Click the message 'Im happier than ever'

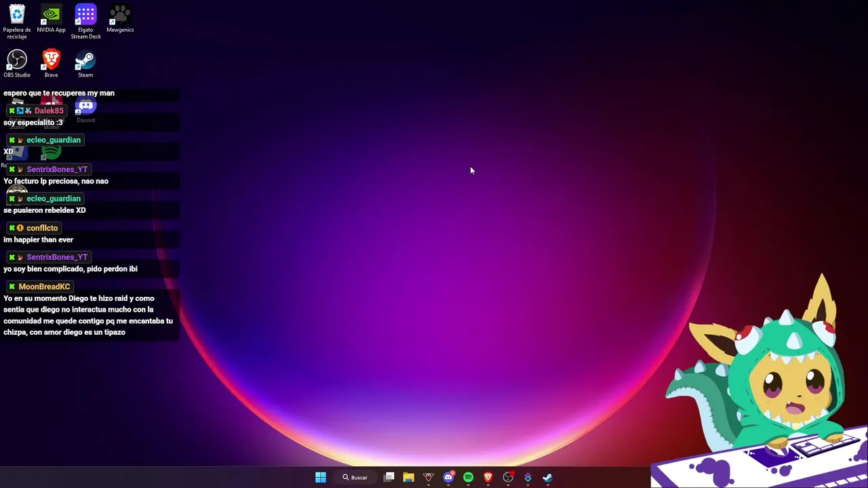[38, 239]
